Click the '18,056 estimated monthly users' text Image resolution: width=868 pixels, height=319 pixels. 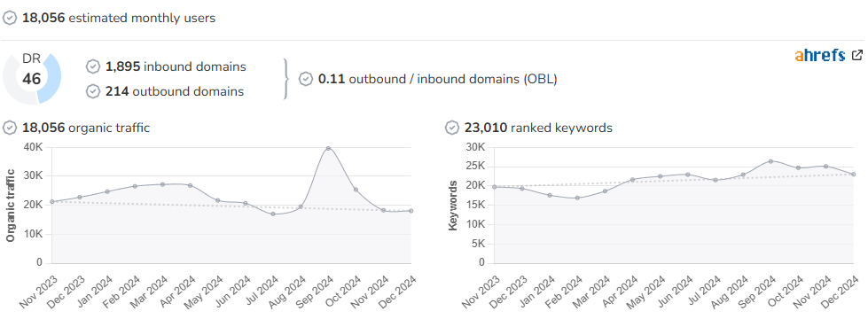[119, 19]
